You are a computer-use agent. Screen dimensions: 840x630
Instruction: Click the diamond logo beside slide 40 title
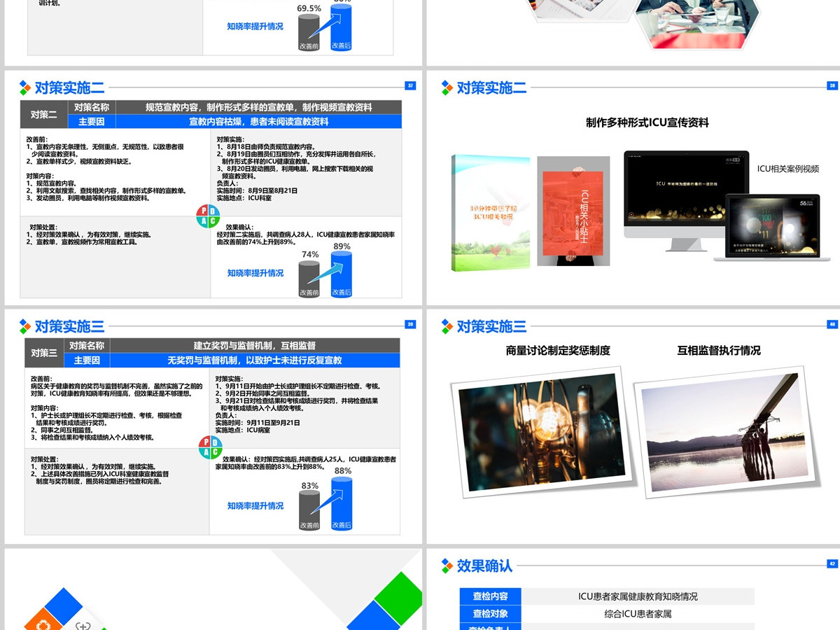click(447, 326)
